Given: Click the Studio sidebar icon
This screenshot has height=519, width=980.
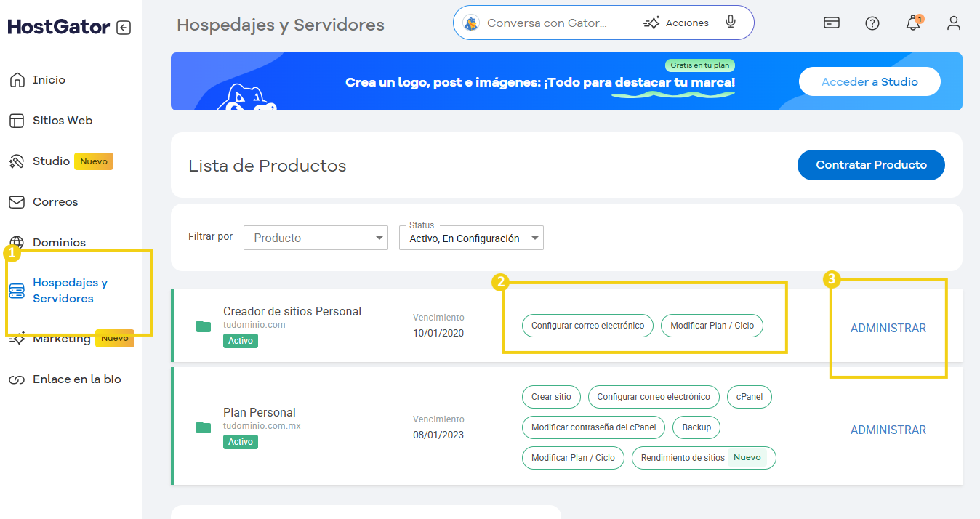Looking at the screenshot, I should [x=17, y=161].
